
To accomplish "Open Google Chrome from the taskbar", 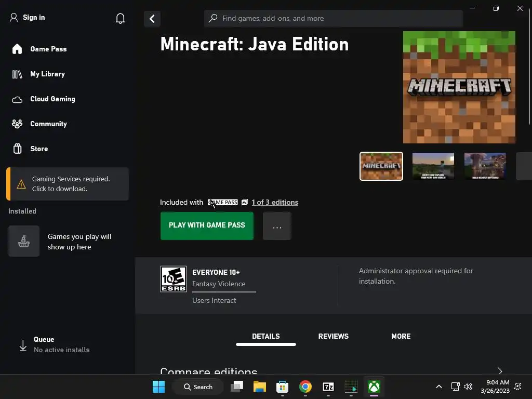I will pyautogui.click(x=305, y=387).
